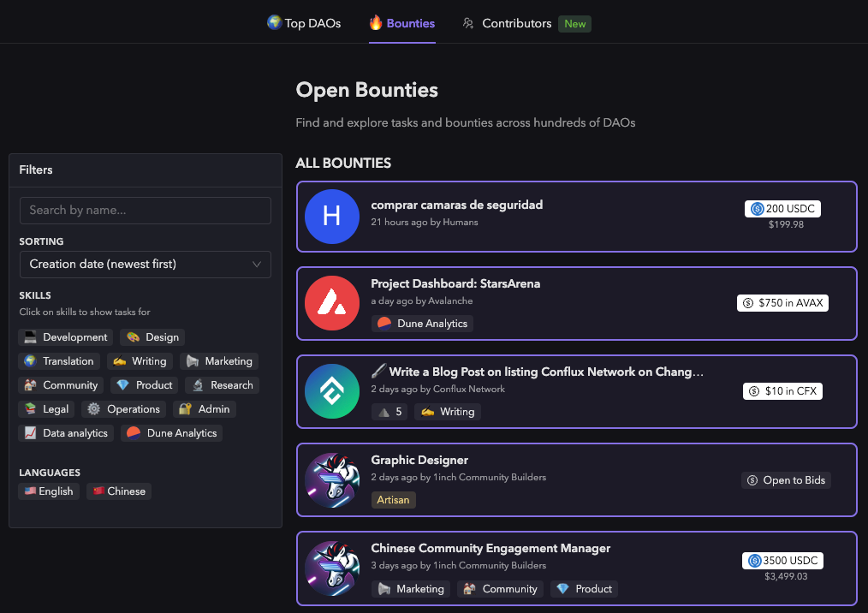Click Product tag on Chinese Community bounty
Screen dimensions: 868x613
click(584, 589)
